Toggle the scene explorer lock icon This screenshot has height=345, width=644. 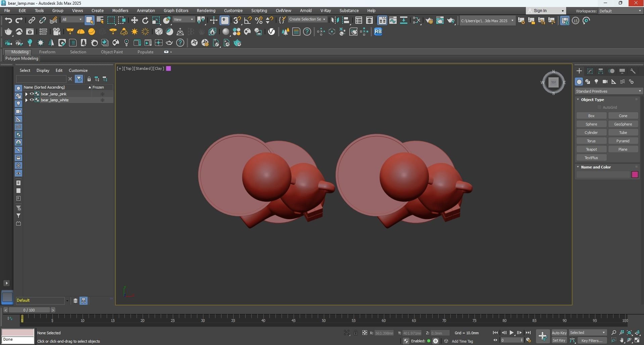(x=89, y=79)
